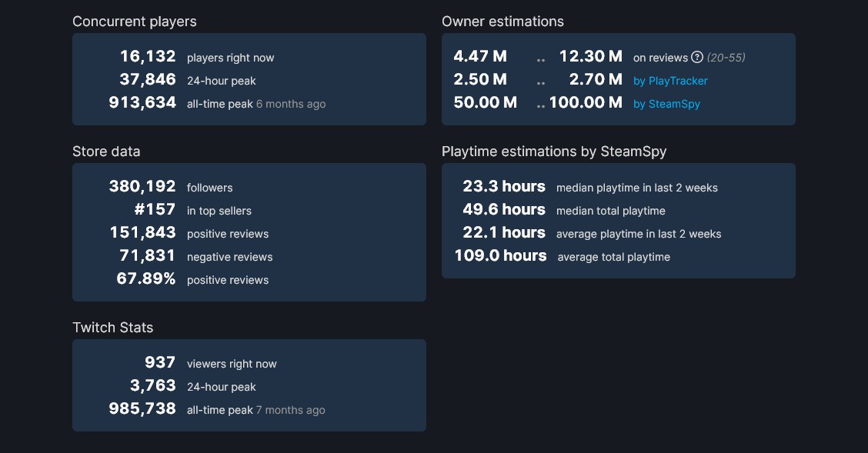Viewport: 868px width, 453px height.
Task: Open the 'by PlayTracker' link
Action: (x=670, y=81)
